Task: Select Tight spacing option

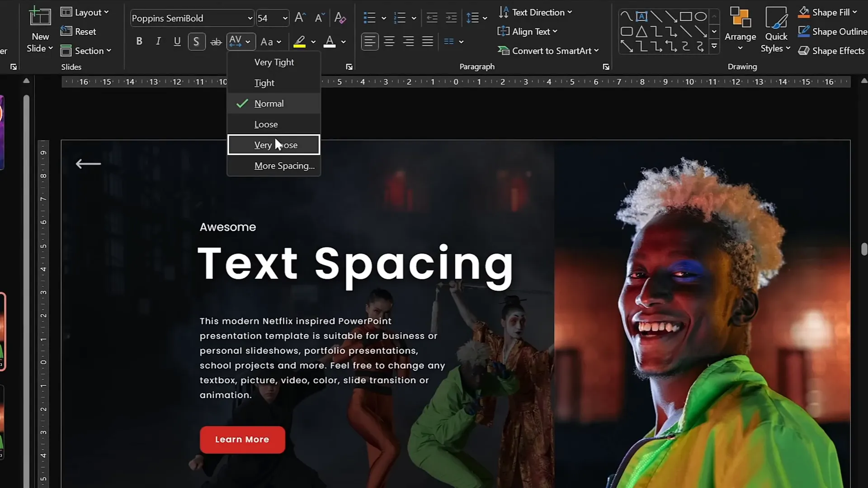Action: pyautogui.click(x=274, y=83)
